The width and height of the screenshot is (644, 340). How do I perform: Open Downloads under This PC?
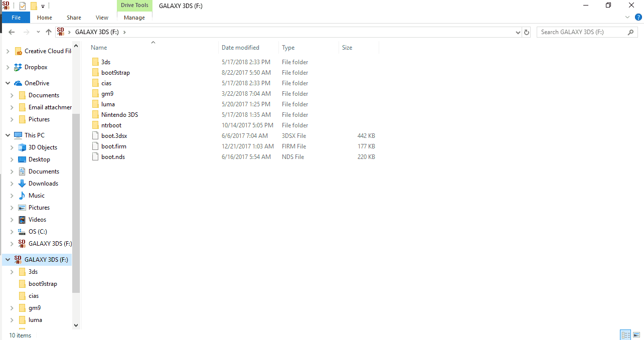(43, 184)
